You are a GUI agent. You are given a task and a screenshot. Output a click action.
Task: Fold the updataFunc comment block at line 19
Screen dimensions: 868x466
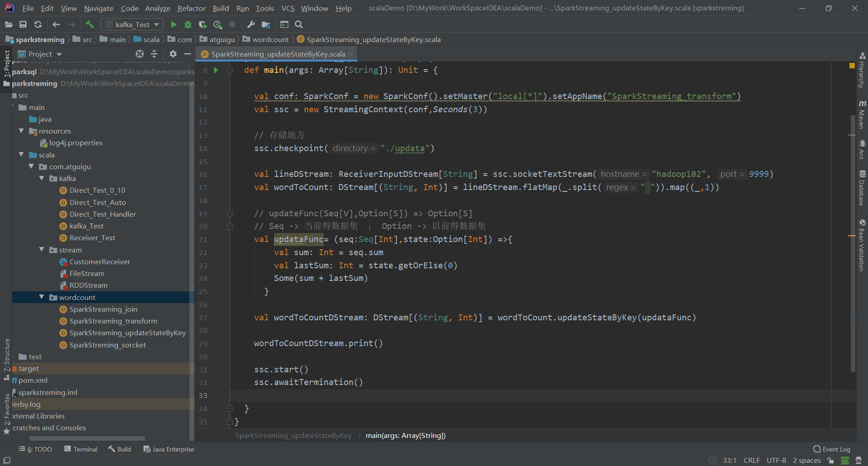(x=230, y=214)
